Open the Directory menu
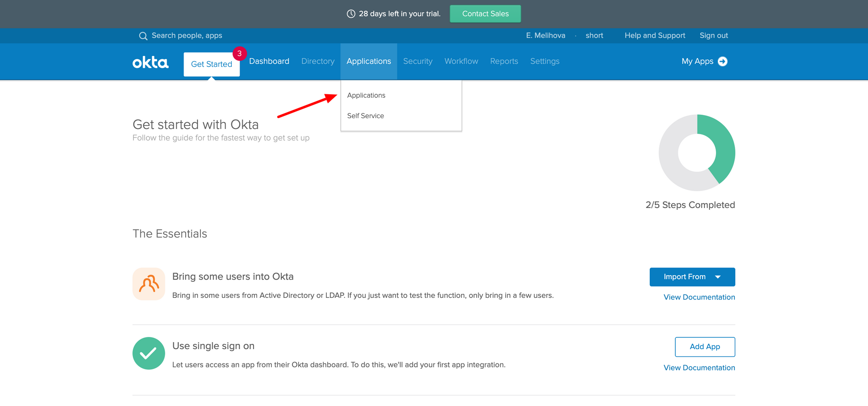 tap(318, 61)
